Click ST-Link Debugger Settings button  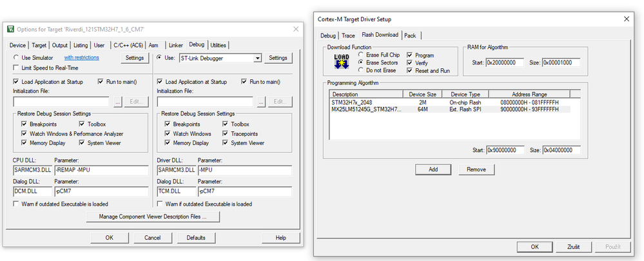278,58
